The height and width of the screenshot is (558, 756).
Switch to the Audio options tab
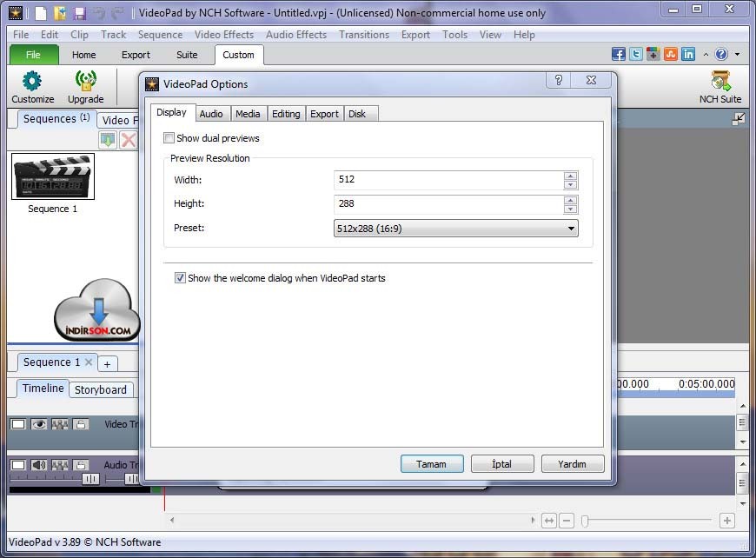click(211, 114)
